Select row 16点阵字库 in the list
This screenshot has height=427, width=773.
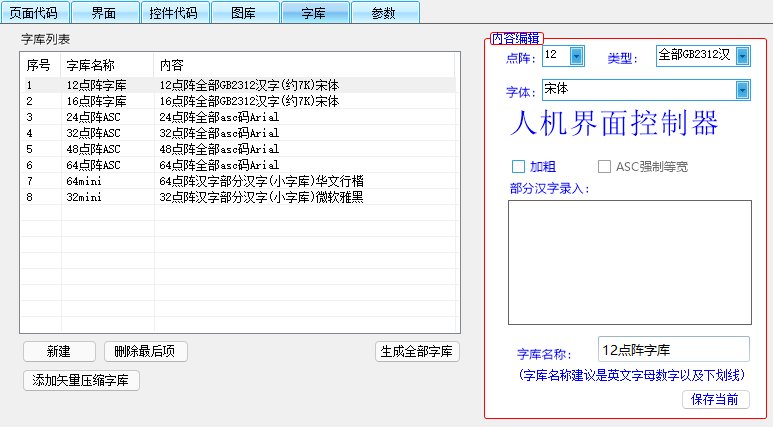point(240,101)
